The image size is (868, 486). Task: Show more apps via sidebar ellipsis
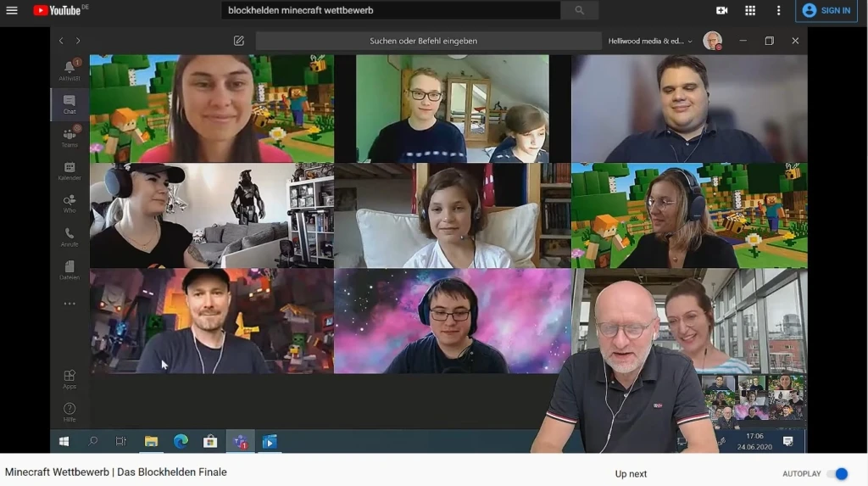70,303
